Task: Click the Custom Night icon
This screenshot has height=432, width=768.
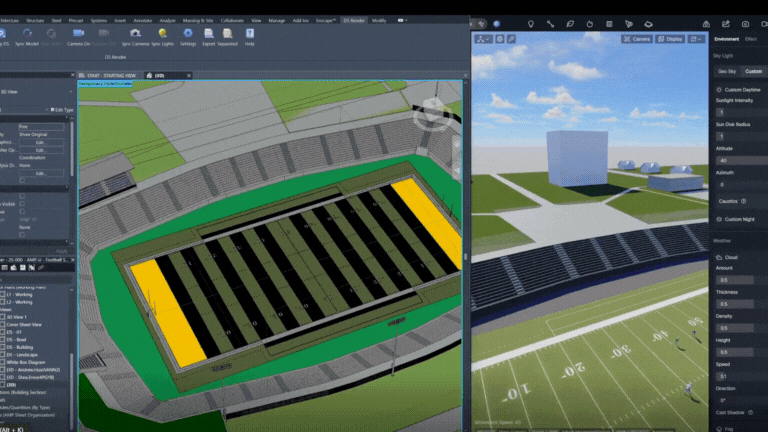Action: tap(719, 219)
